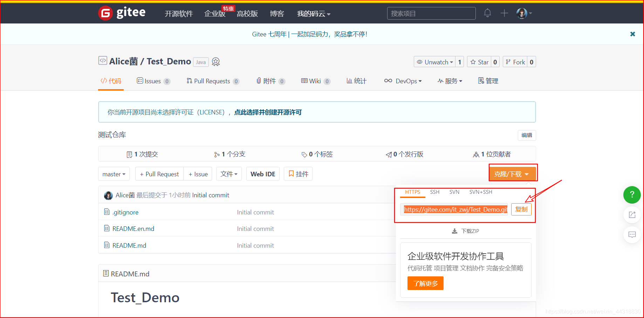644x318 pixels.
Task: Expand the DevOps dropdown
Action: 403,81
